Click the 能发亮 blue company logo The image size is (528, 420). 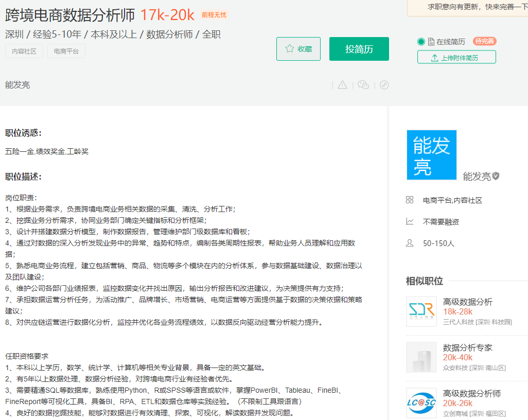431,155
